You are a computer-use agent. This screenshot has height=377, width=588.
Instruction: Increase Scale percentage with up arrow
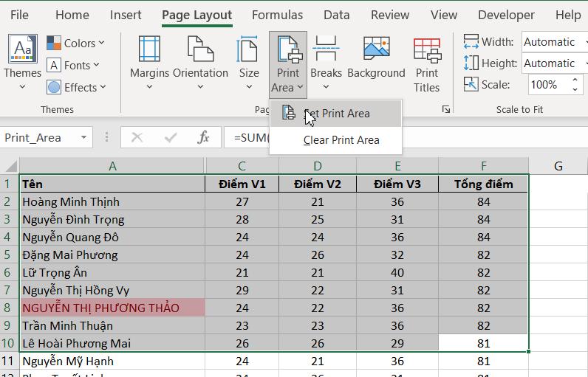(x=575, y=80)
